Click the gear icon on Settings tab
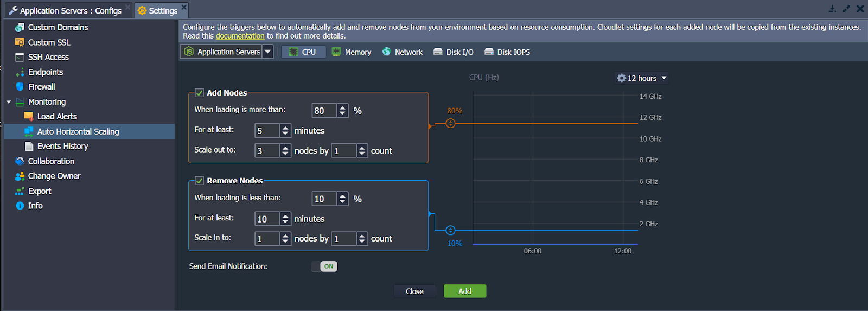Screen dimensions: 868x311 142,10
